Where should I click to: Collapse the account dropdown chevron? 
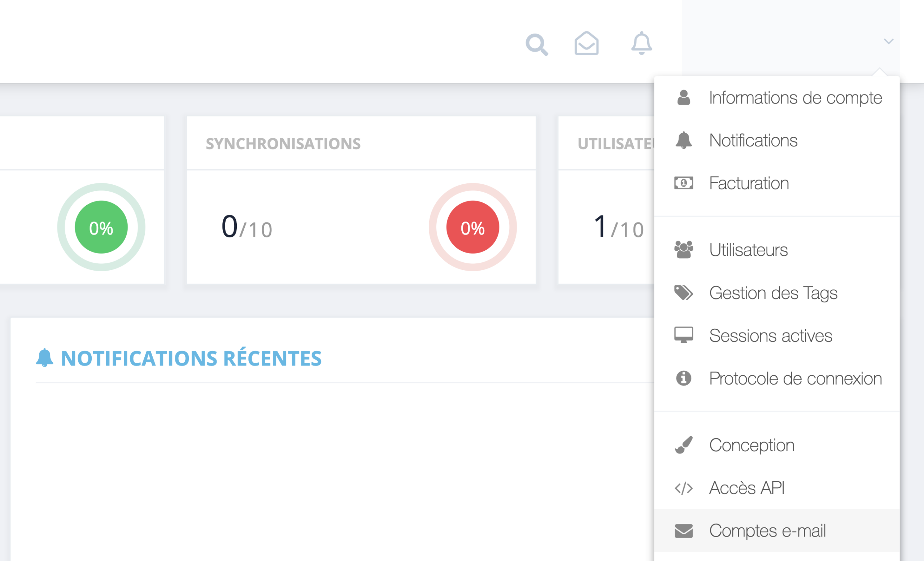pyautogui.click(x=888, y=41)
